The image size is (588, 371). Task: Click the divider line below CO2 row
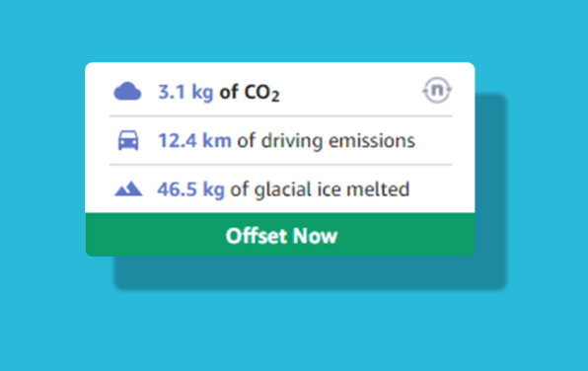pyautogui.click(x=280, y=116)
